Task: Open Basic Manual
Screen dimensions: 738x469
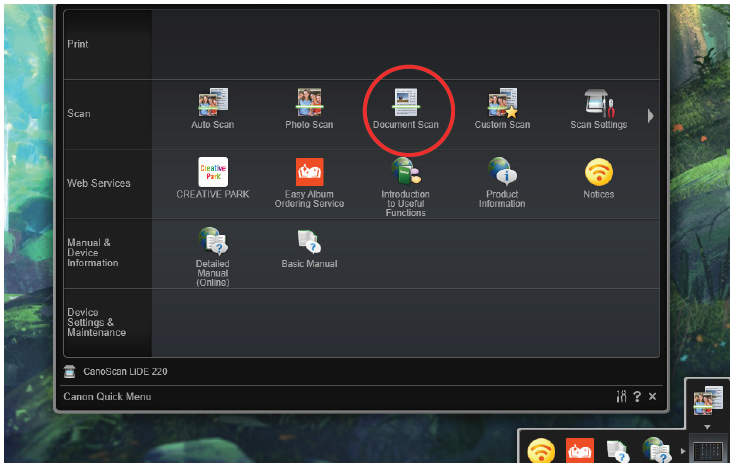Action: pos(310,250)
